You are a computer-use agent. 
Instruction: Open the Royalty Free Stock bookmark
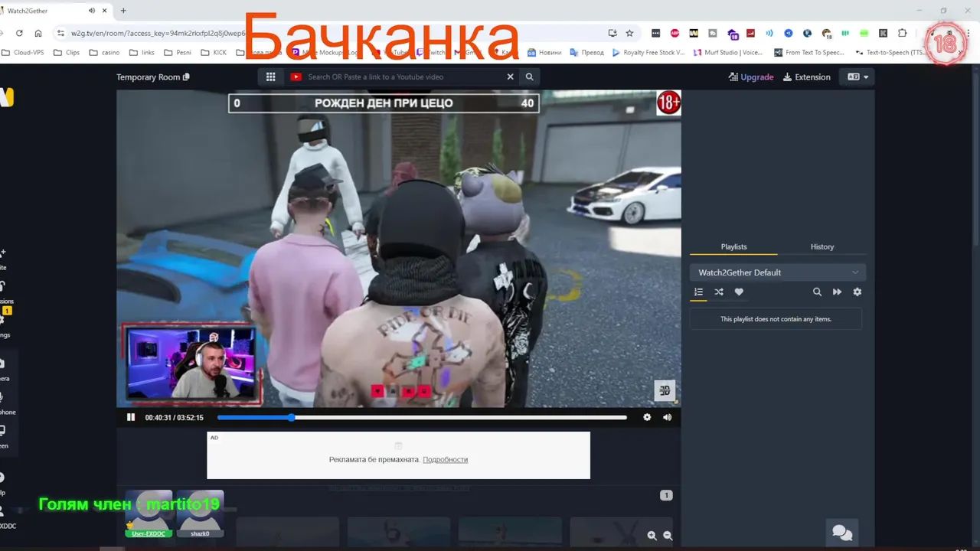pos(648,53)
